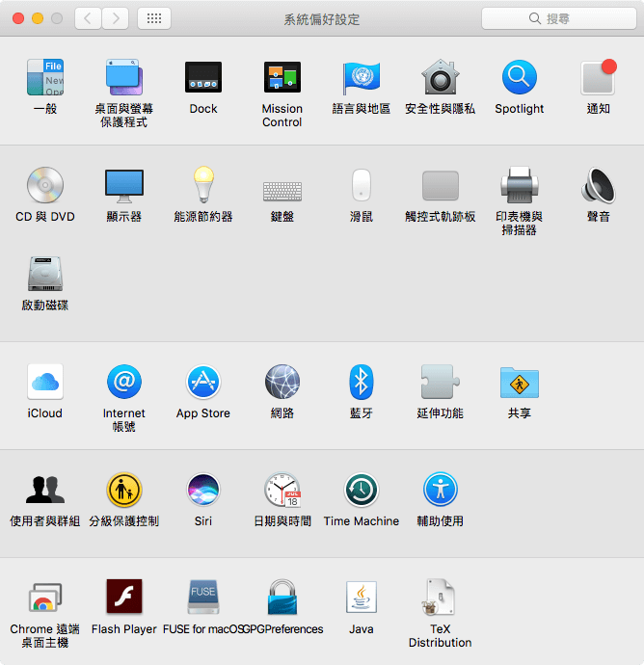Open the 一般 (General) preference pane

[45, 77]
